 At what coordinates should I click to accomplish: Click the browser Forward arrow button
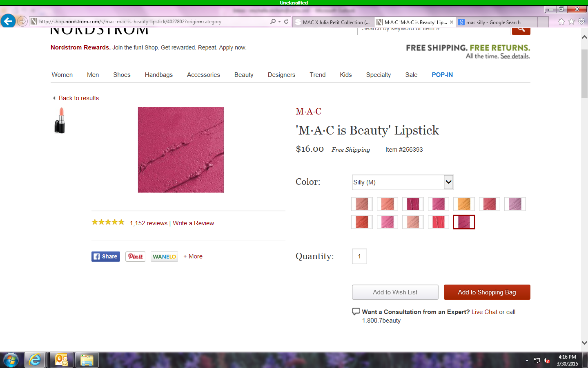[22, 21]
